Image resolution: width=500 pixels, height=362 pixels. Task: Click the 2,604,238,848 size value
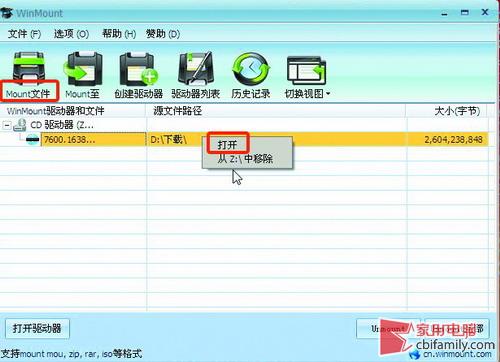[x=453, y=139]
